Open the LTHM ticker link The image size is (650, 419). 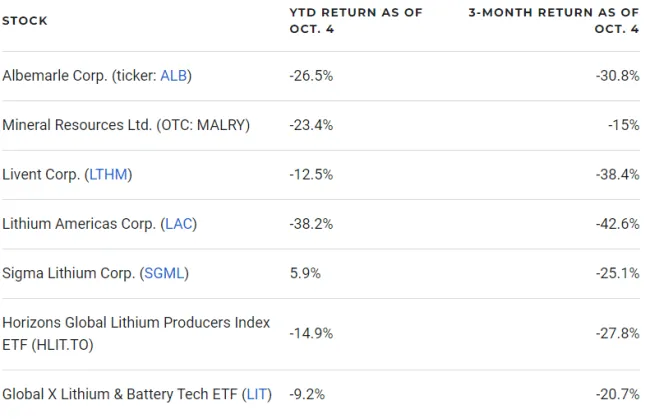[108, 175]
